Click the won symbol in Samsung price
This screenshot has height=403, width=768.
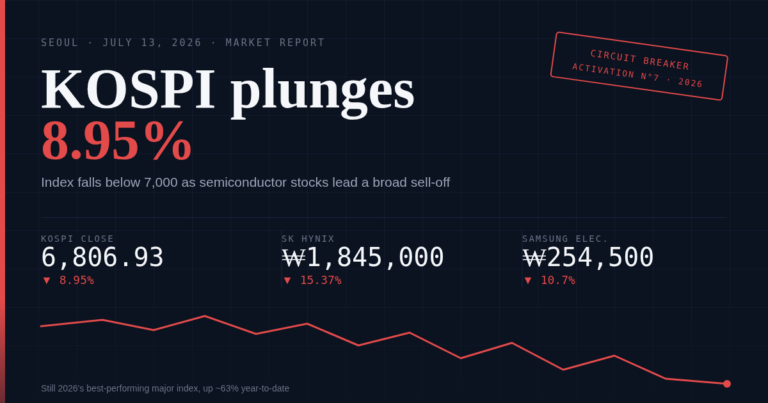point(534,258)
